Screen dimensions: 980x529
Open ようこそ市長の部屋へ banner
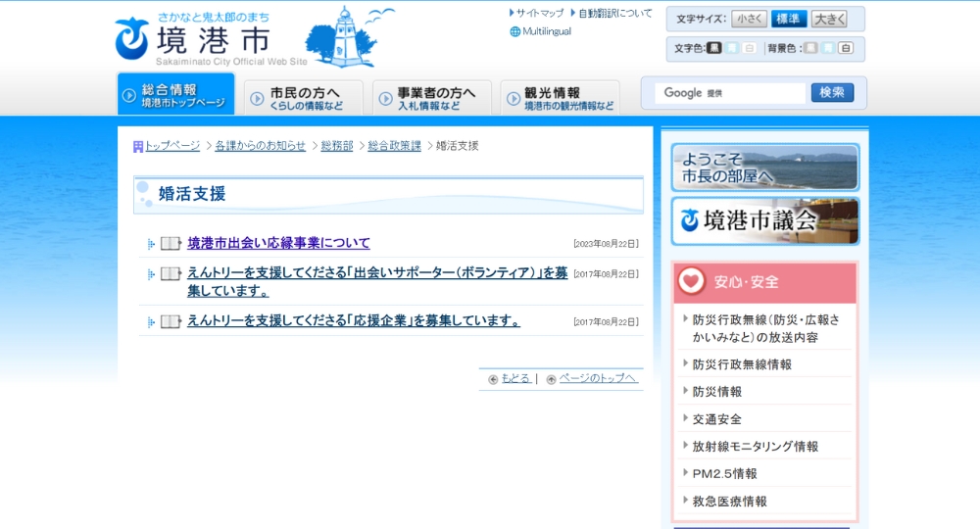click(x=765, y=168)
